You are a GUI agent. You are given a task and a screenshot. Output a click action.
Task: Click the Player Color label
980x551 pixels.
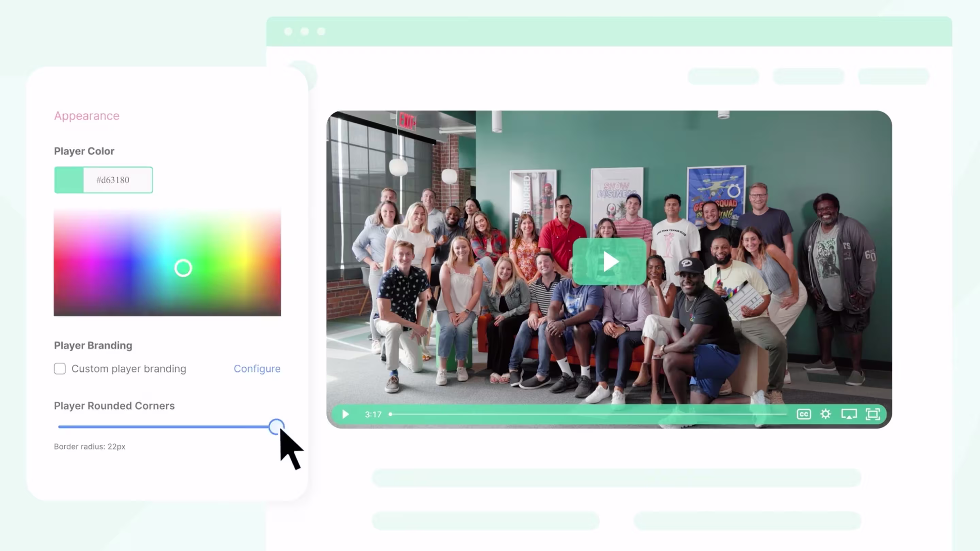(x=84, y=151)
